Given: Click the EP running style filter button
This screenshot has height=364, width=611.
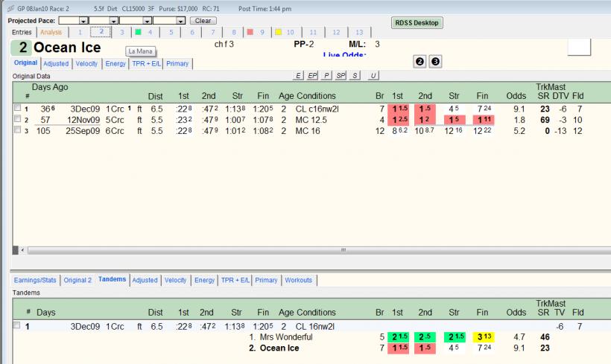Looking at the screenshot, I should coord(312,75).
